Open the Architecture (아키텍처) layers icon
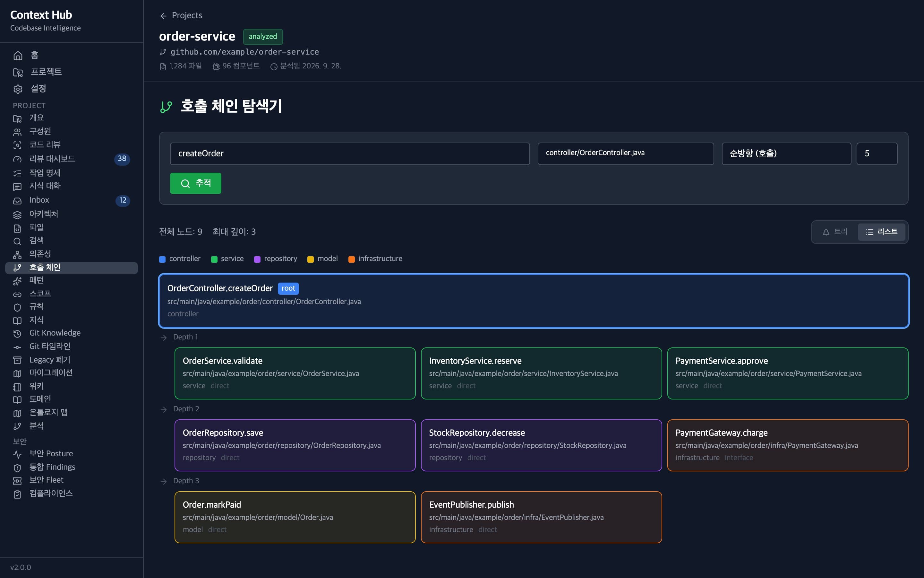The height and width of the screenshot is (578, 924). coord(17,215)
